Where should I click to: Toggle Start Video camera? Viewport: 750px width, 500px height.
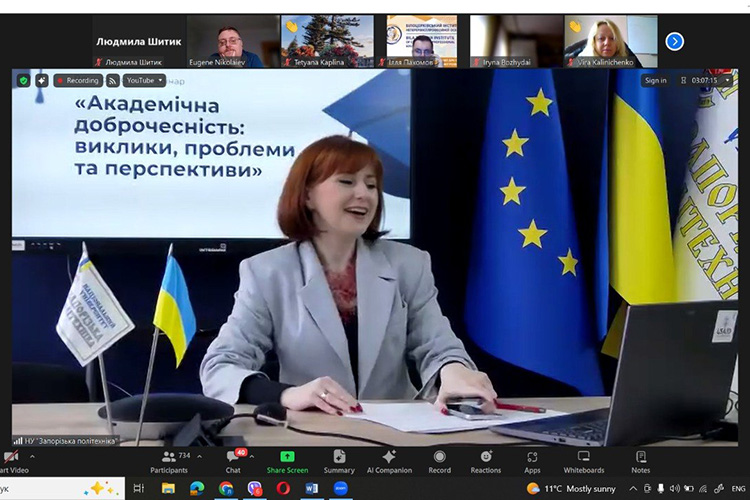tap(12, 461)
